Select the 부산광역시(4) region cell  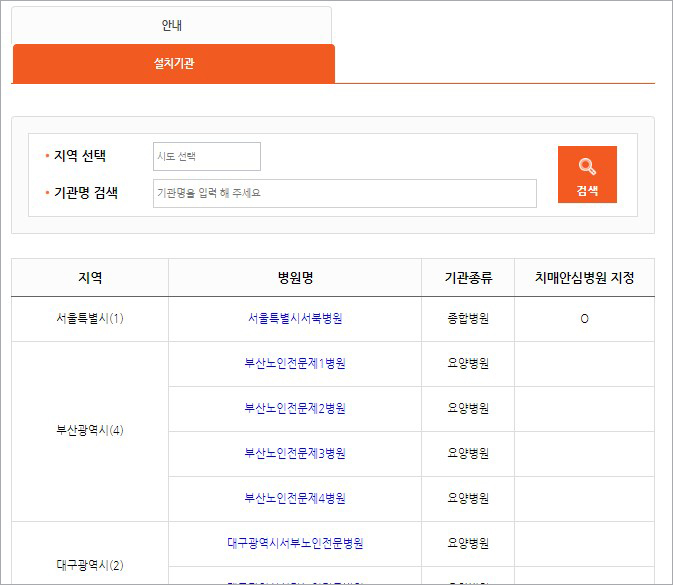pos(90,430)
